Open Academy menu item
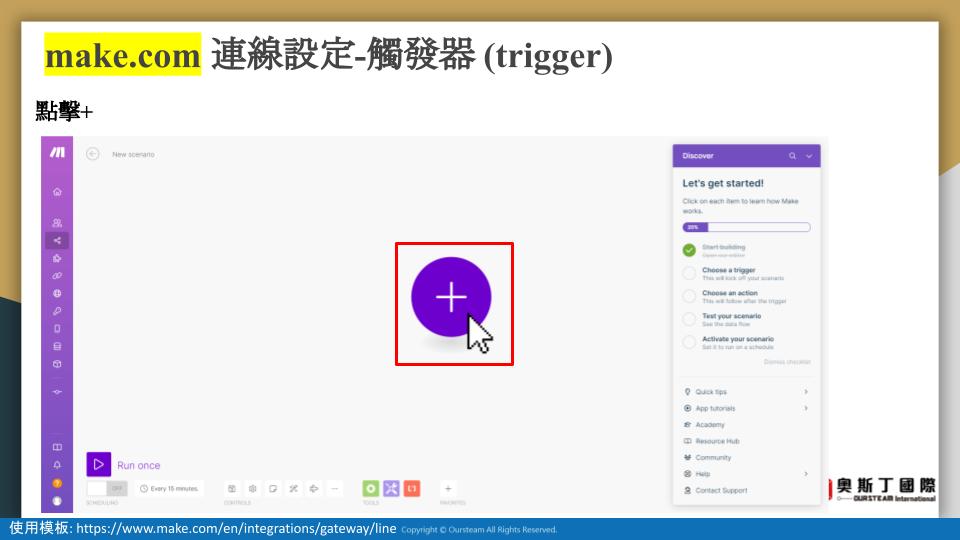The height and width of the screenshot is (540, 960). [710, 425]
